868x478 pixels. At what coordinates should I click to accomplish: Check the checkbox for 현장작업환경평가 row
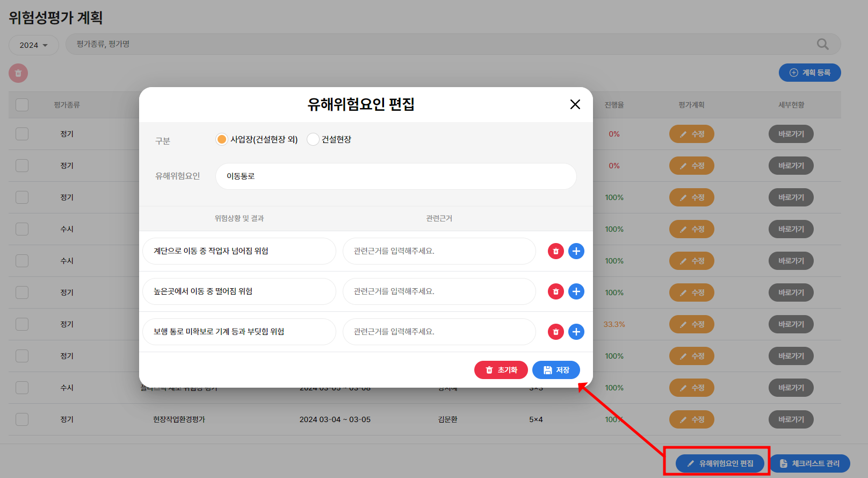[x=22, y=419]
